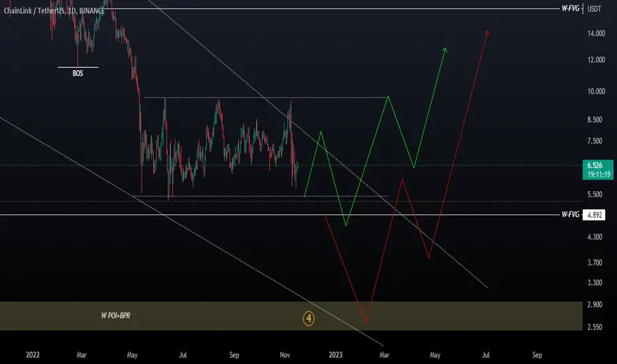Click the countdown timer 19:11:19
This screenshot has height=364, width=617.
click(599, 174)
